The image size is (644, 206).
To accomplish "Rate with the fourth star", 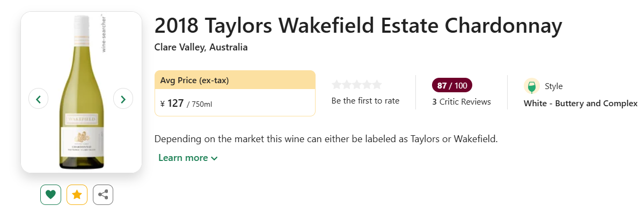I will (x=367, y=85).
